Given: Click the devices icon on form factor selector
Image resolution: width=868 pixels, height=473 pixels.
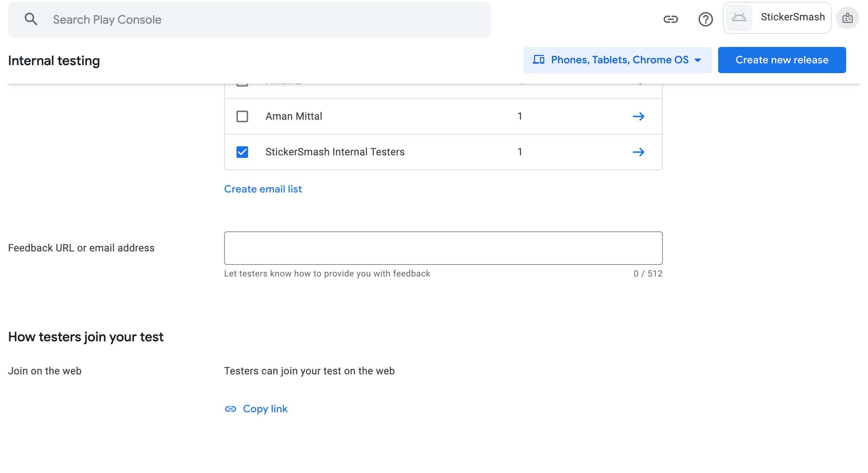Looking at the screenshot, I should click(x=538, y=60).
